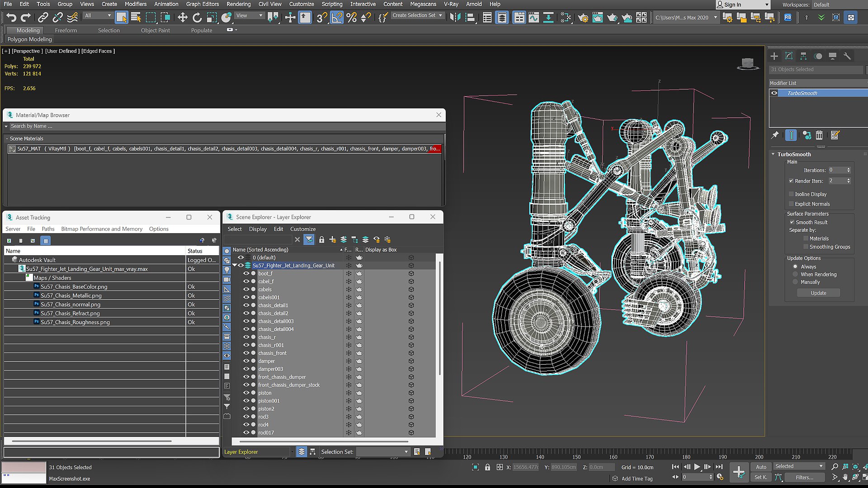This screenshot has width=868, height=488.
Task: Enable Explicit Normals checkbox
Action: [x=791, y=204]
